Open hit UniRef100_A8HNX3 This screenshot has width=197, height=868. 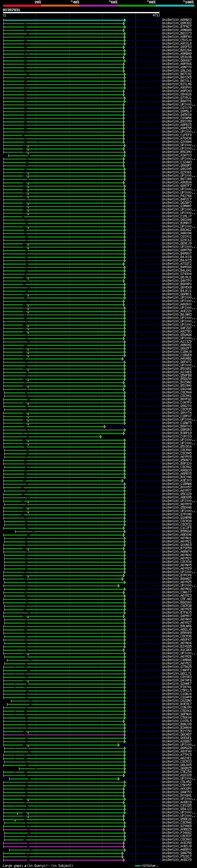click(177, 20)
